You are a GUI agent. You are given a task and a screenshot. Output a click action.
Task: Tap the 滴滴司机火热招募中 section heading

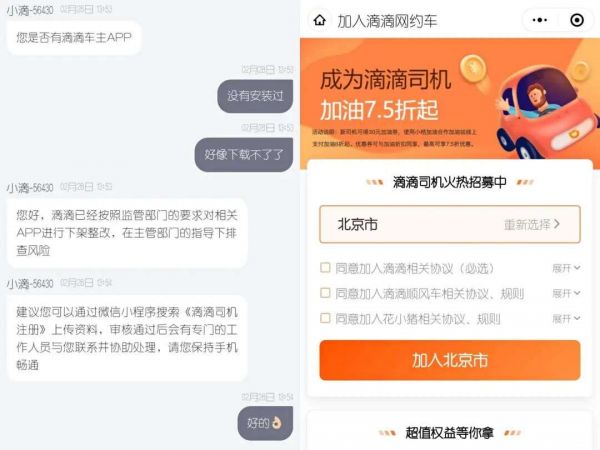click(x=450, y=182)
